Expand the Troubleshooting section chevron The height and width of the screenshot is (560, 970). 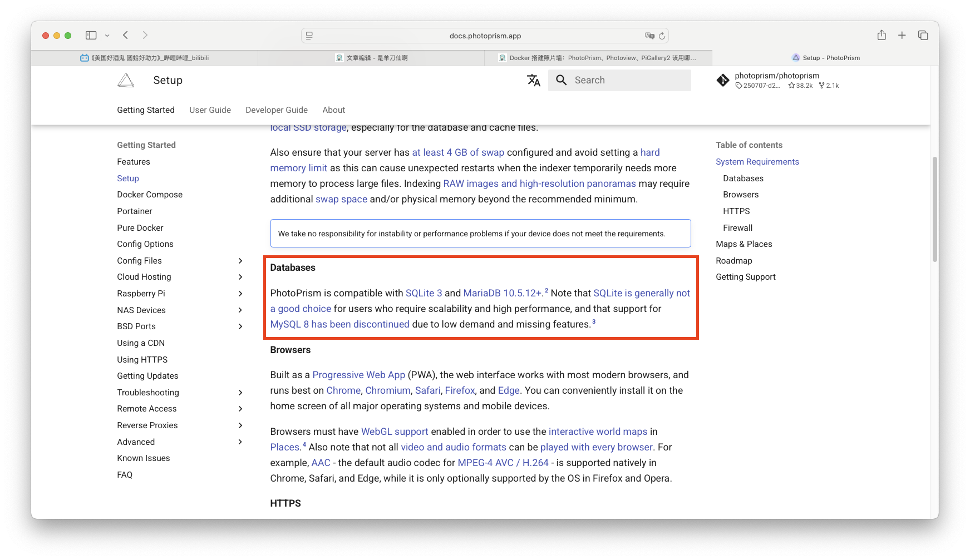240,393
